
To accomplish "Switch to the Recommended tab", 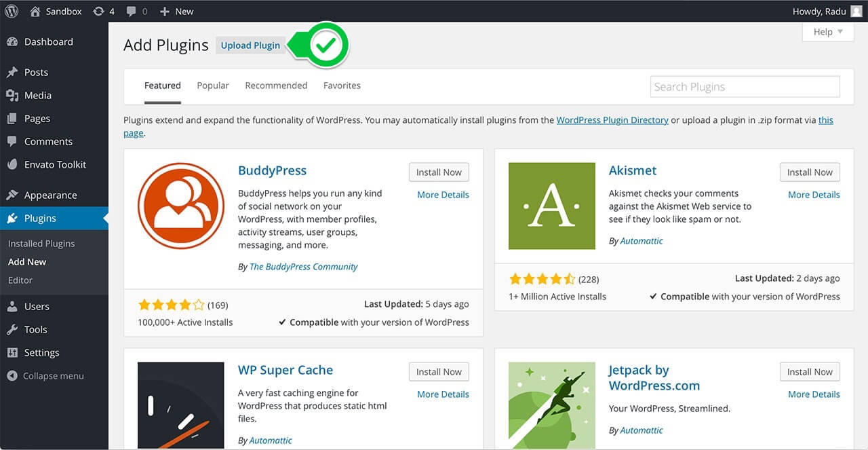I will click(276, 86).
